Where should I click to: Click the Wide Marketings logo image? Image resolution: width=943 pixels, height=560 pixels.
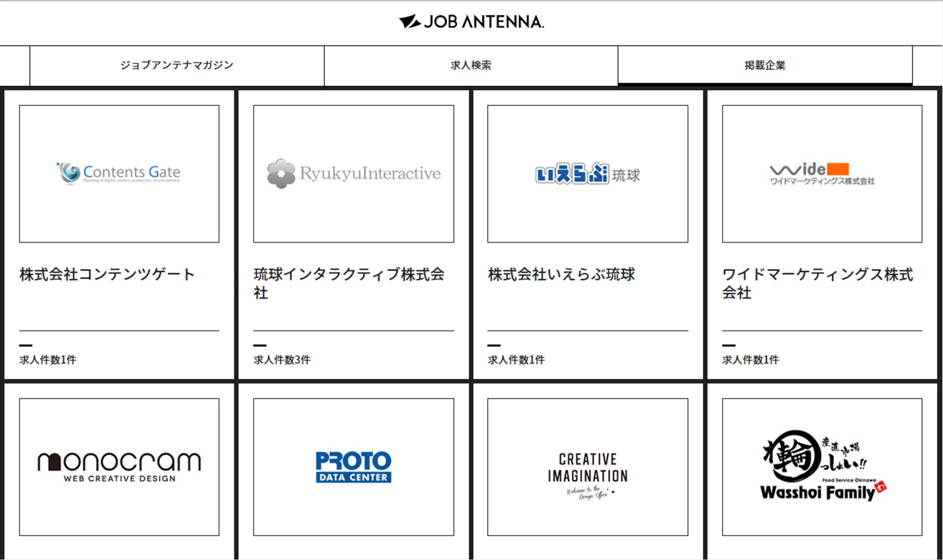[x=822, y=174]
